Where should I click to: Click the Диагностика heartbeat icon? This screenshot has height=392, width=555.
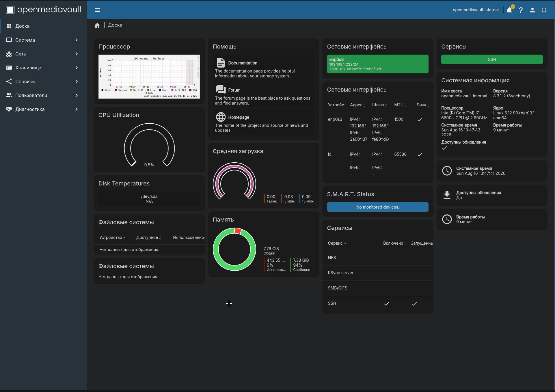[x=9, y=109]
